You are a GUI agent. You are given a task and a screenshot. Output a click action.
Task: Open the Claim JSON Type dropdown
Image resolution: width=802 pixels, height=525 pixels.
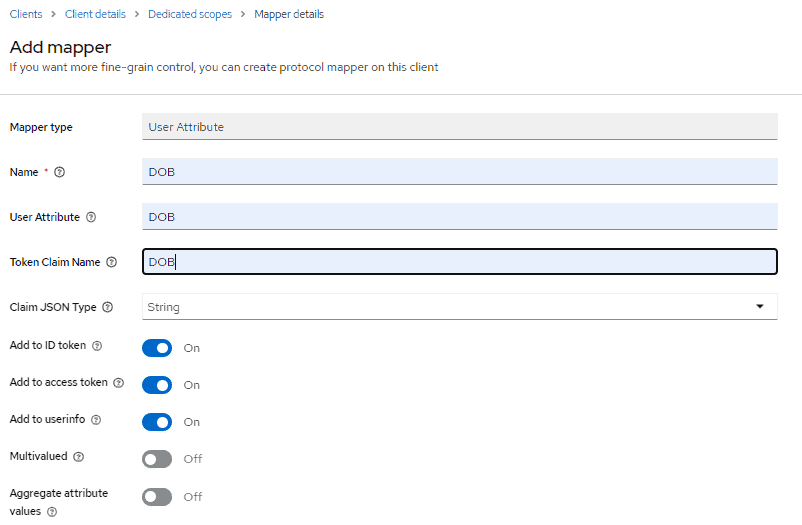point(460,307)
